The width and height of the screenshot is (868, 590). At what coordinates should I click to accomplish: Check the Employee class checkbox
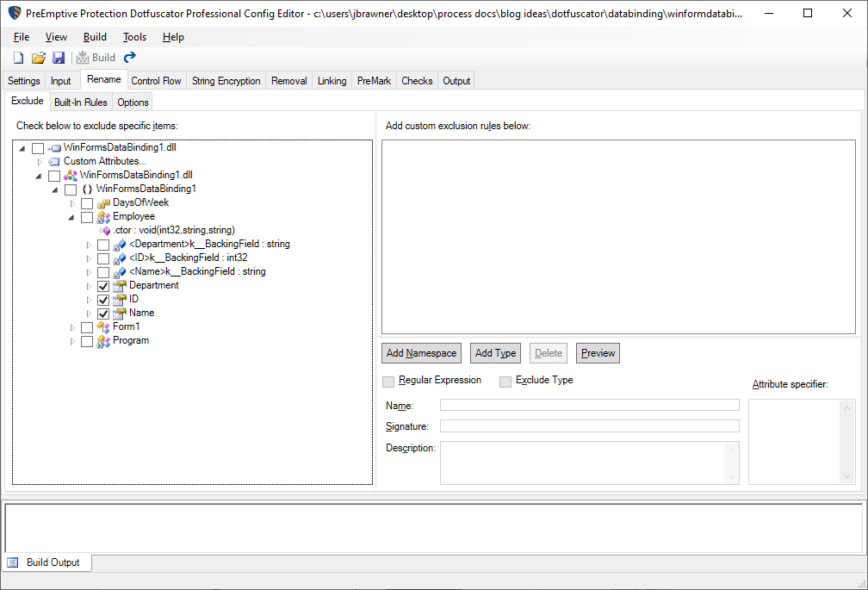pos(87,218)
